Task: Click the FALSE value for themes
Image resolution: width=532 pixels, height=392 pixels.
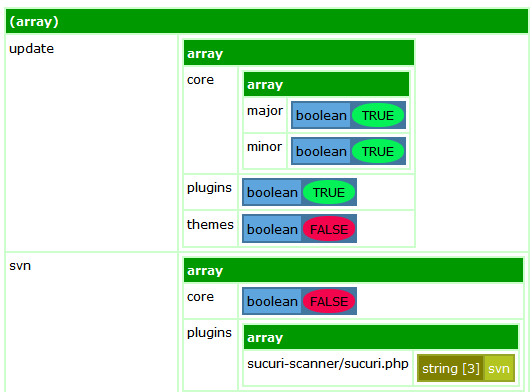Action: point(329,229)
